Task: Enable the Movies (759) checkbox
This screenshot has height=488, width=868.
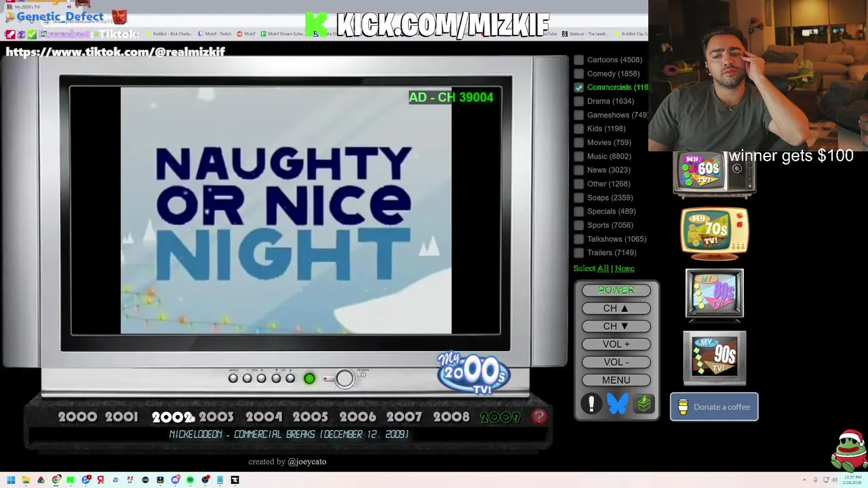Action: 578,142
